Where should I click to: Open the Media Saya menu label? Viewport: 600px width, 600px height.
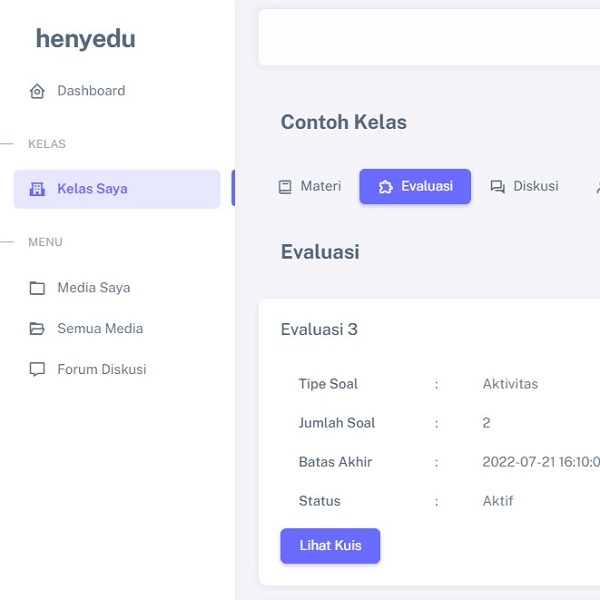(94, 288)
